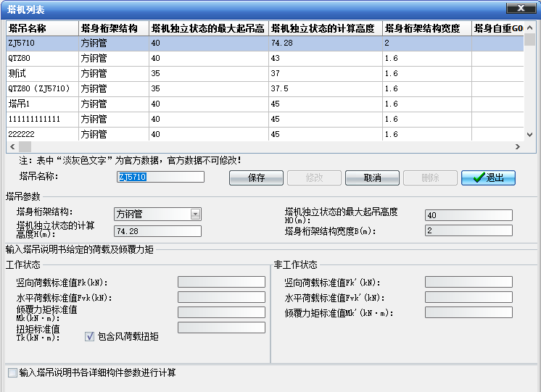Click the table scroll up arrow

530,28
